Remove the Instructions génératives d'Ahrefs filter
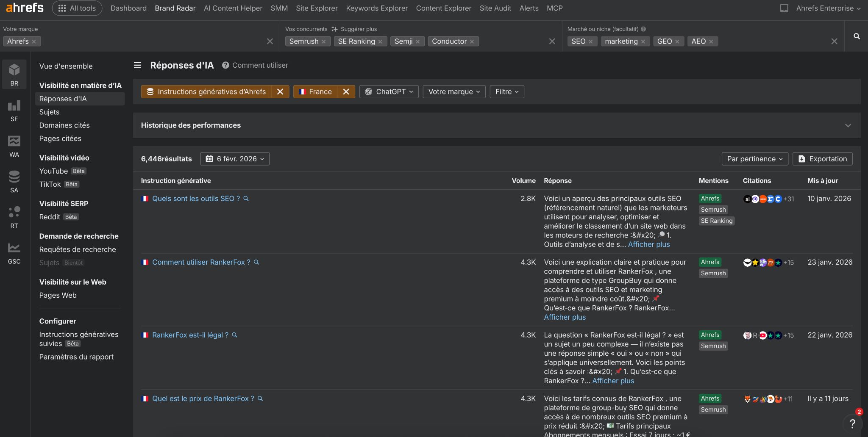868x437 pixels. [x=280, y=92]
